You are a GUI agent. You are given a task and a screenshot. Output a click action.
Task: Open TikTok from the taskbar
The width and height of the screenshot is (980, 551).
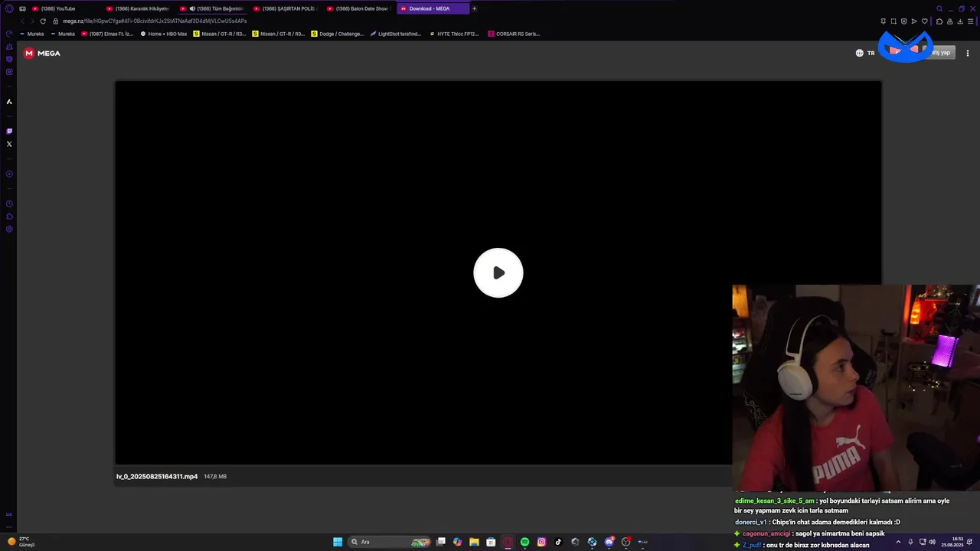coord(558,542)
